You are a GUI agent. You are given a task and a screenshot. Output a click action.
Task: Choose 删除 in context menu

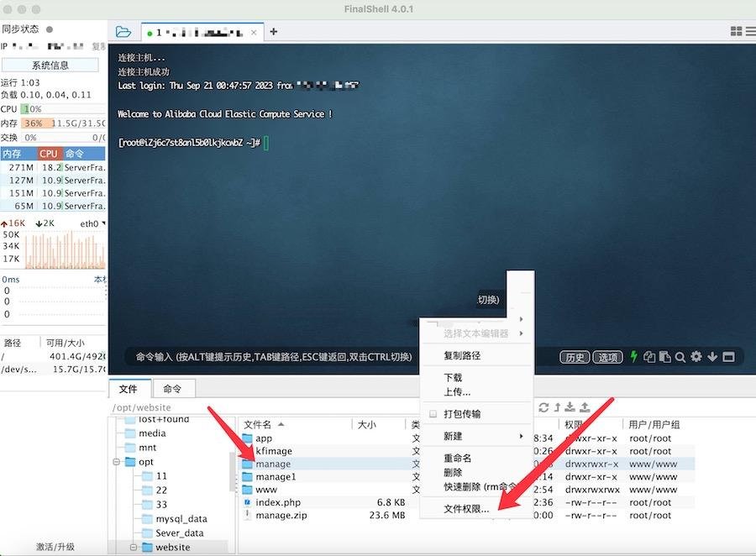point(476,473)
